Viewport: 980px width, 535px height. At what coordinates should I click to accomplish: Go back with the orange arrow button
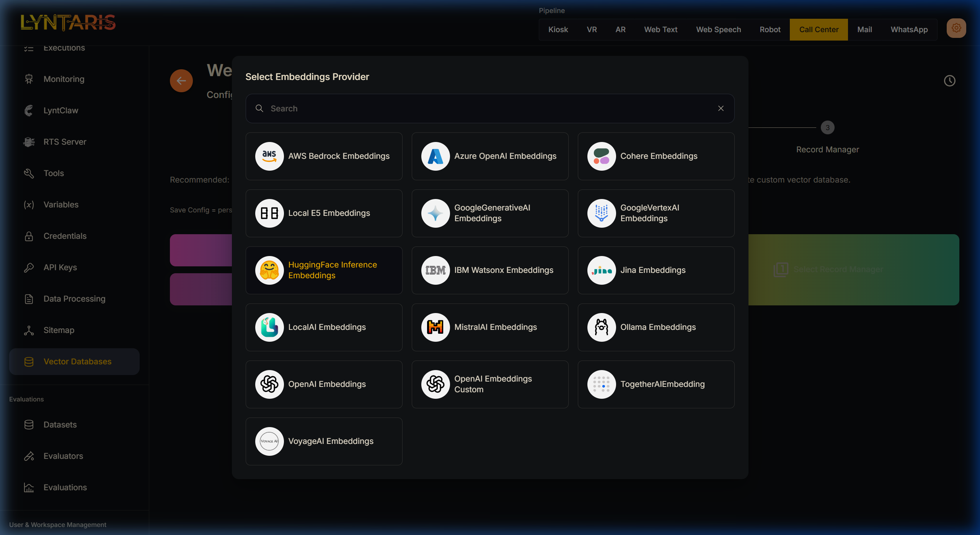point(181,81)
